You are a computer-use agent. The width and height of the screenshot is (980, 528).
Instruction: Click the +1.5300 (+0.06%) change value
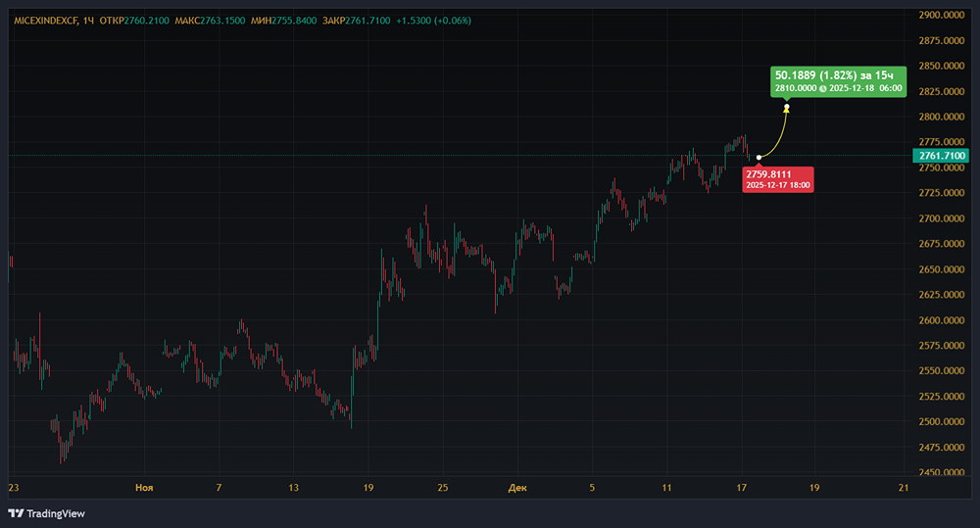pos(434,21)
